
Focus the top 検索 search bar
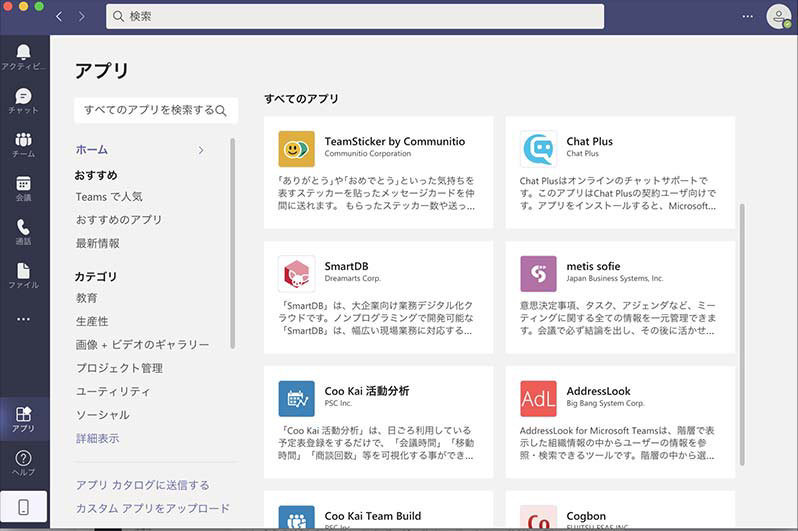click(x=355, y=16)
